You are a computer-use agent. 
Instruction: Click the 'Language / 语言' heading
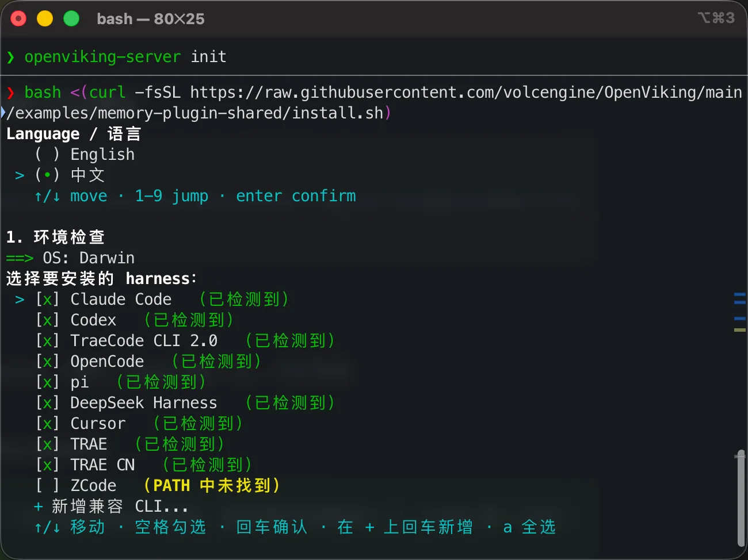pyautogui.click(x=74, y=134)
